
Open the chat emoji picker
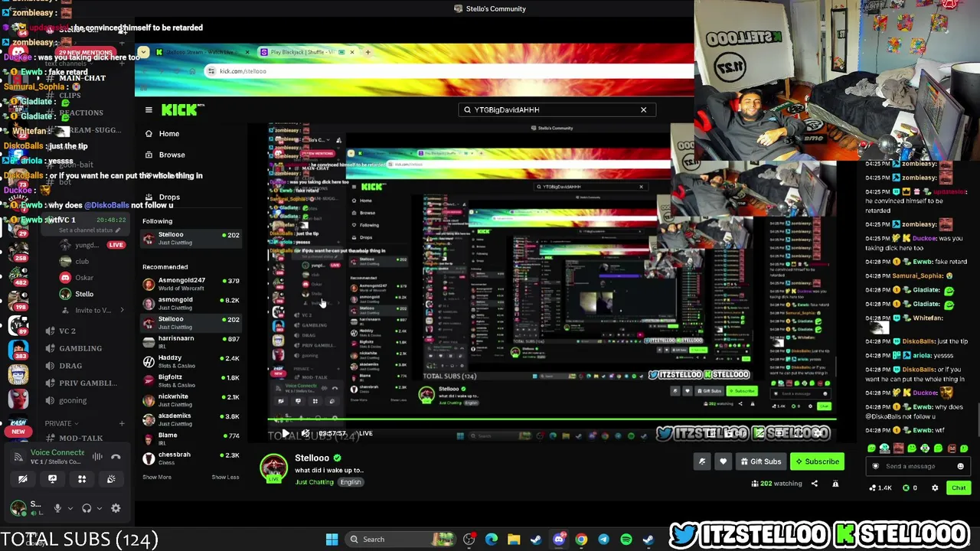(960, 466)
